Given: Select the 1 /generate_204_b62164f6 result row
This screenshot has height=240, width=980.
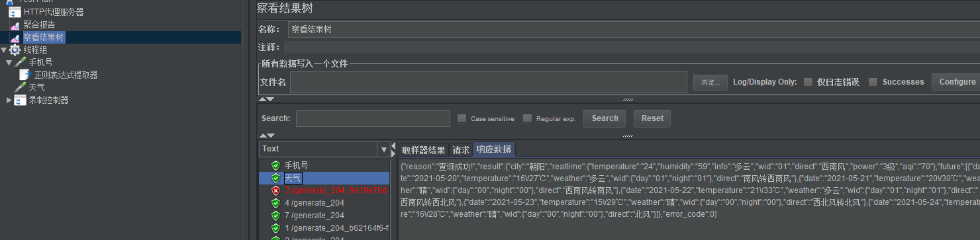Looking at the screenshot, I should coord(336,228).
